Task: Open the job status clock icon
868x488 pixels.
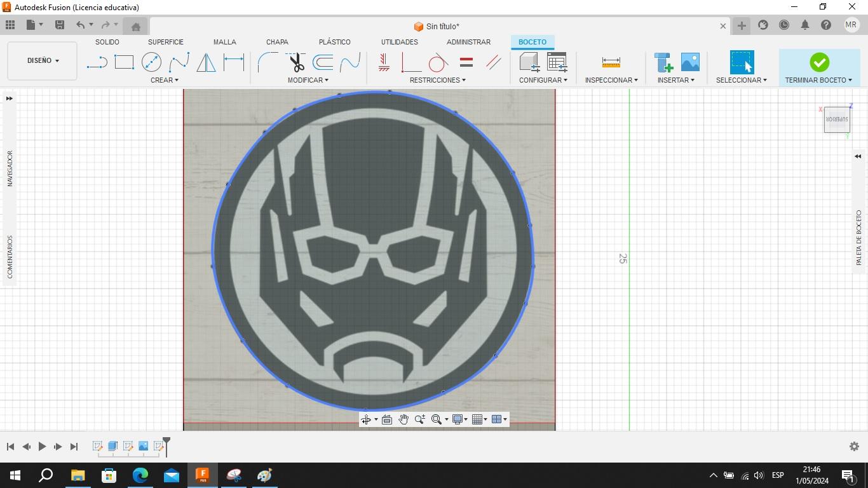Action: point(784,25)
